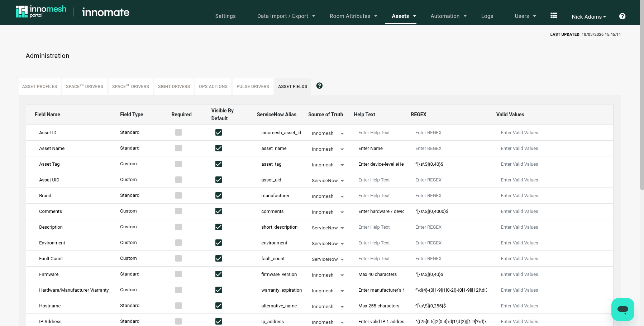Click the Innomesh portal logo
The width and height of the screenshot is (644, 326).
(41, 12)
